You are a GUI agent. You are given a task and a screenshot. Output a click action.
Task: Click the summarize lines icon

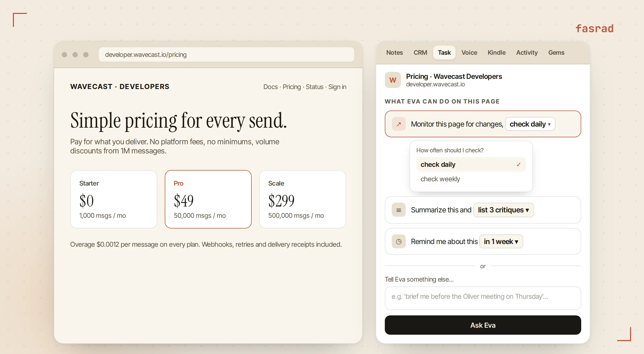pos(398,210)
